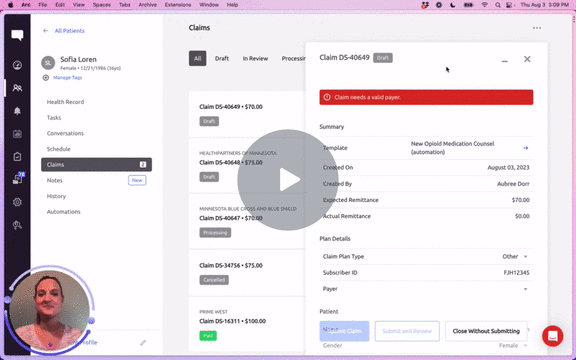Select the Draft claims tab
Screen dimensions: 576x360
pyautogui.click(x=222, y=58)
